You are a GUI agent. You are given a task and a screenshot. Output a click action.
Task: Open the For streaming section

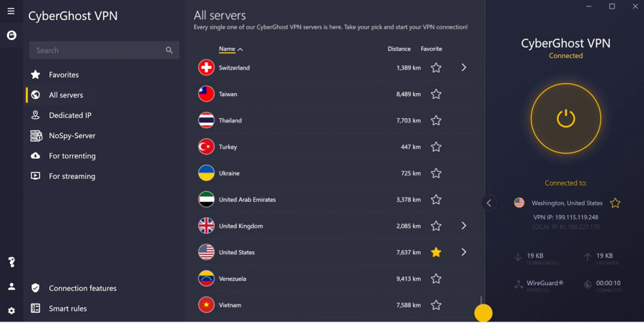(72, 176)
